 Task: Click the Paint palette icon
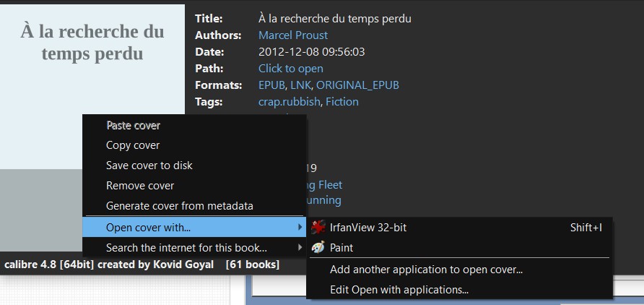pyautogui.click(x=318, y=248)
